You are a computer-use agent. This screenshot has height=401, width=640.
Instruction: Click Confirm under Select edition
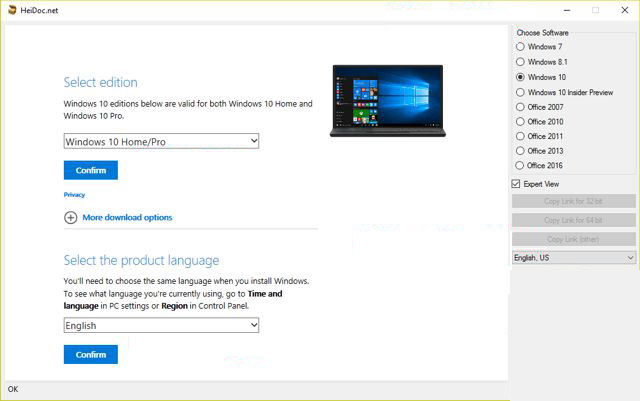(91, 170)
